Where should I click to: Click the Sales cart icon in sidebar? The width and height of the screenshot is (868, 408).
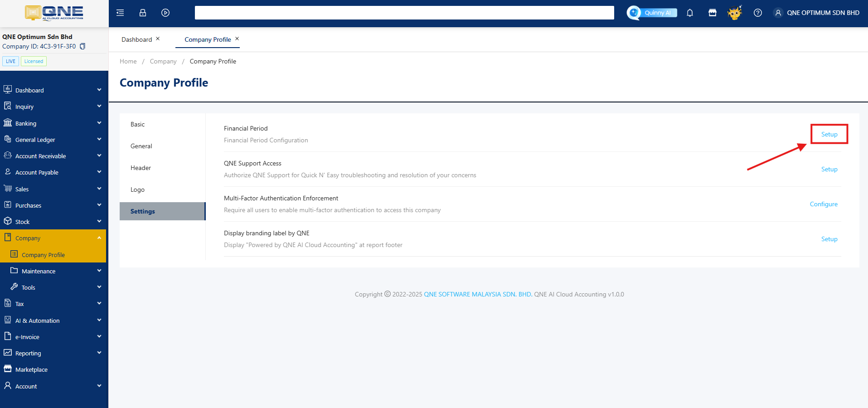click(x=8, y=189)
